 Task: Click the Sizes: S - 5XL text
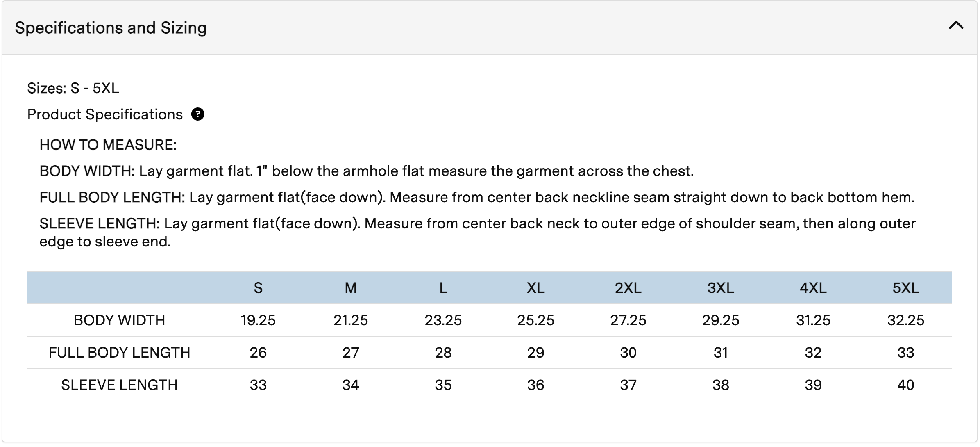[73, 88]
